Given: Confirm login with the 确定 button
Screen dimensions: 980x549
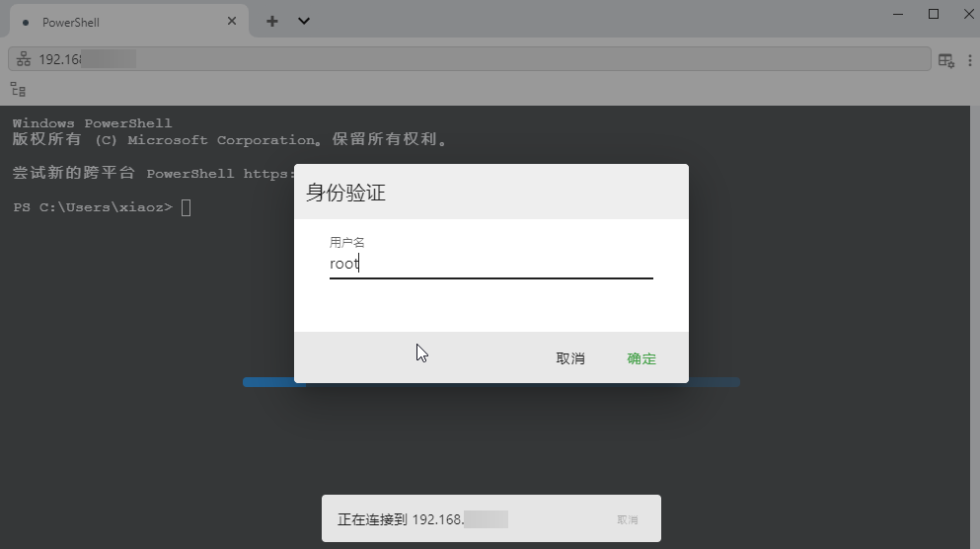Looking at the screenshot, I should pyautogui.click(x=641, y=358).
